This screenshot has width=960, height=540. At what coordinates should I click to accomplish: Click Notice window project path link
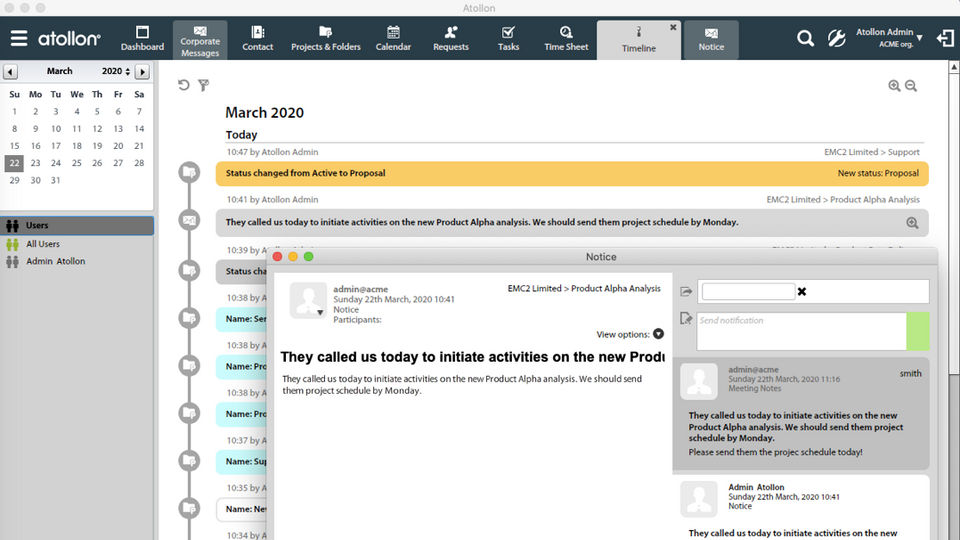point(584,288)
